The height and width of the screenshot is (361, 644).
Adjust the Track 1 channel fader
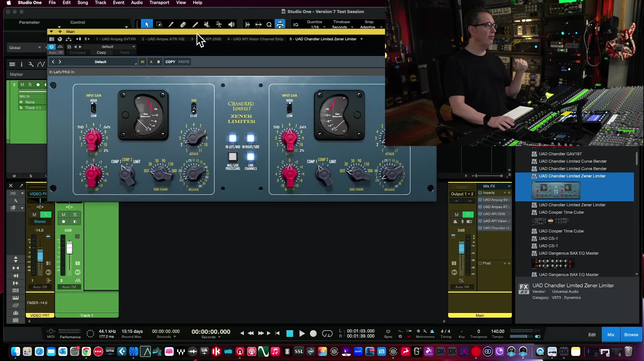pos(69,248)
